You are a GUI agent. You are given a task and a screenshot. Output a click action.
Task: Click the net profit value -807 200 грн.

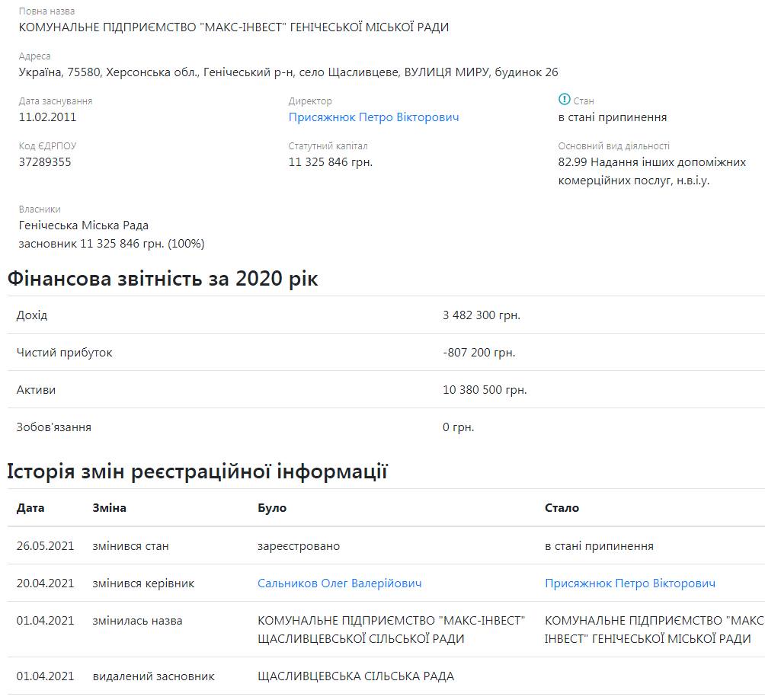(x=479, y=353)
